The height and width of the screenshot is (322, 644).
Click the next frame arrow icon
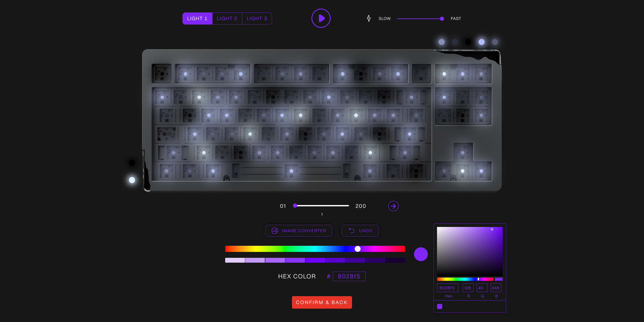point(393,206)
